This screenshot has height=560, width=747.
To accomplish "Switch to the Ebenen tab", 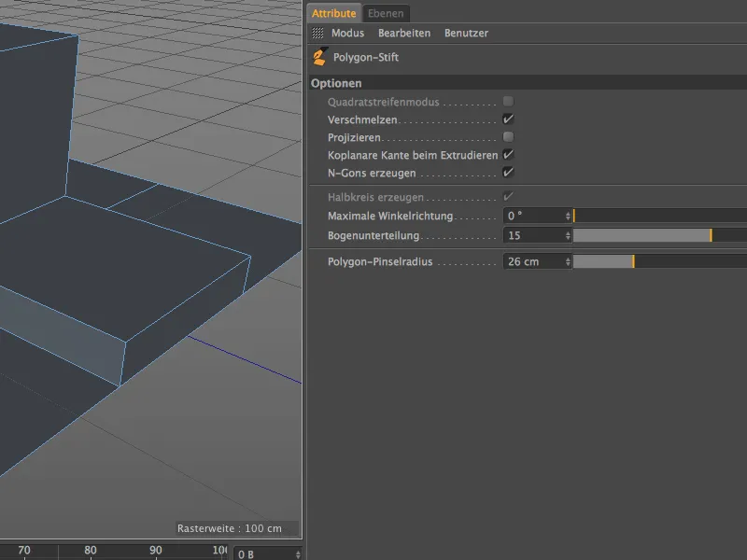I will click(x=385, y=13).
